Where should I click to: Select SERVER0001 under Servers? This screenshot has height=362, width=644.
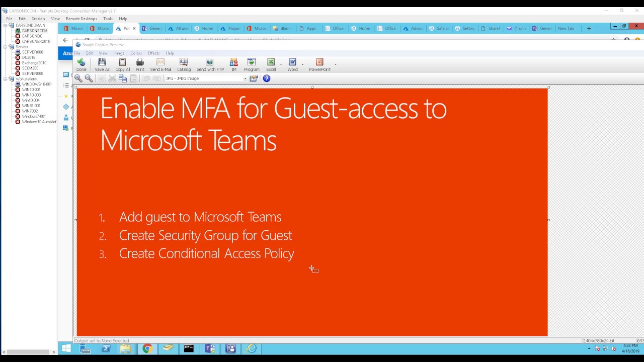tap(33, 52)
